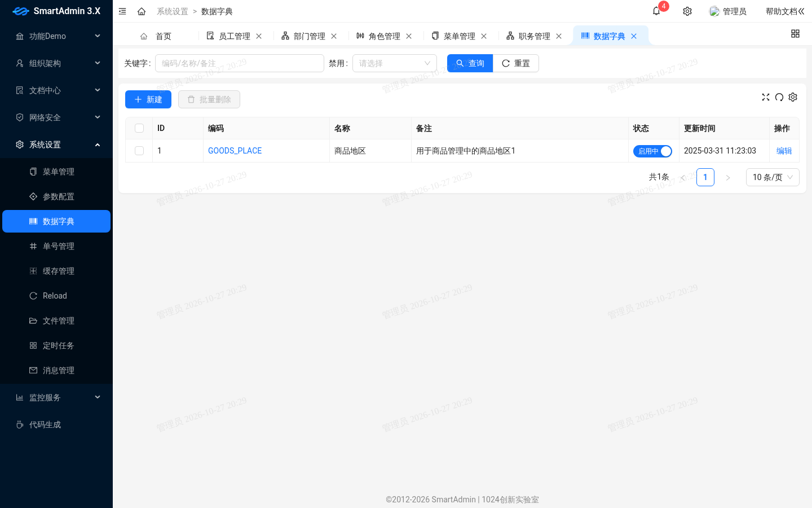Viewport: 812px width, 508px height.
Task: Open the 禁用 请选择 dropdown
Action: coord(395,63)
